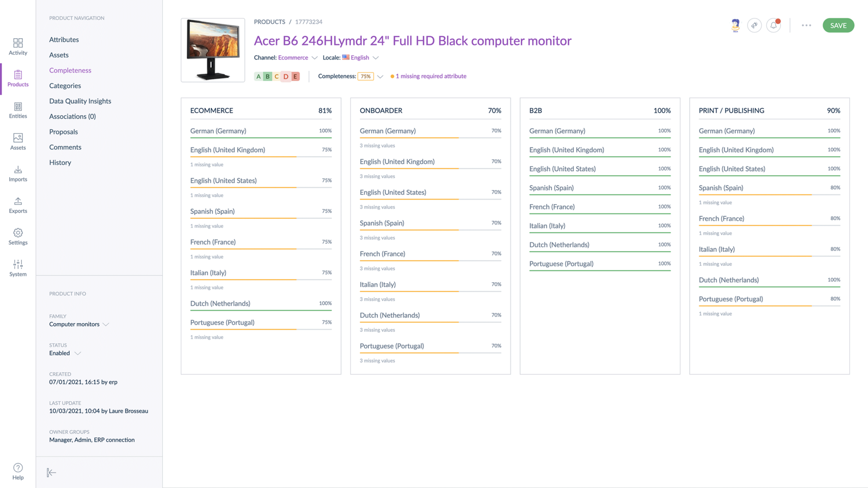Click Italian (Italy) in Print / Publishing panel
Image resolution: width=868 pixels, height=488 pixels.
coord(717,249)
